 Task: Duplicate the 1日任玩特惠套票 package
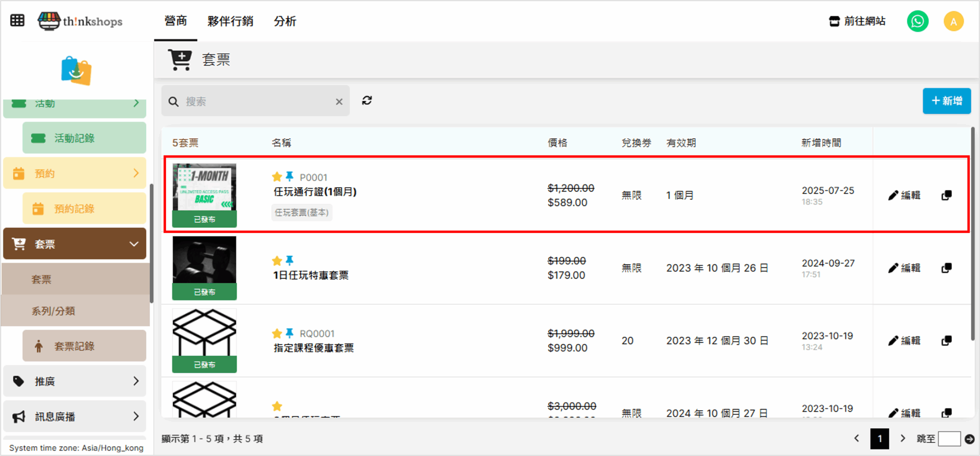point(946,268)
